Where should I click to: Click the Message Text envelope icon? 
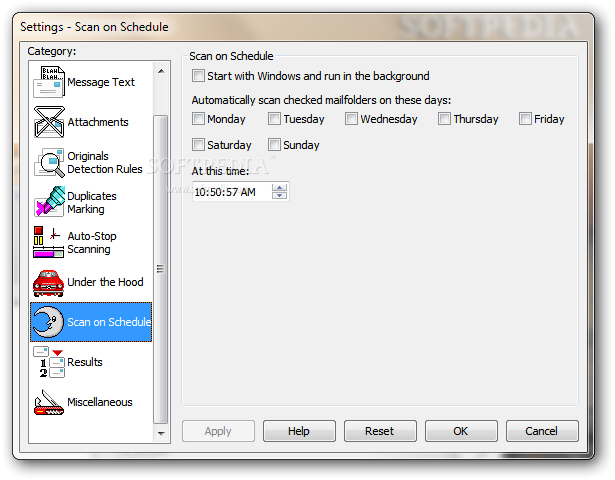[x=49, y=82]
